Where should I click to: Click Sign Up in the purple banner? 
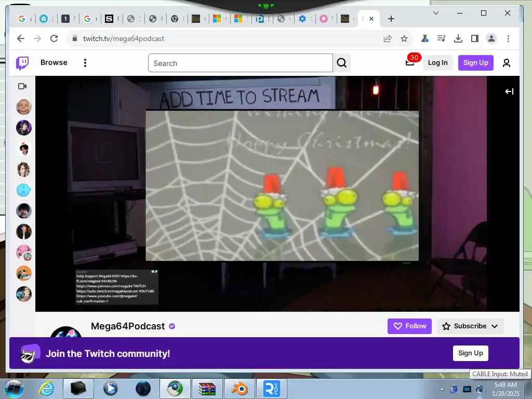[470, 353]
